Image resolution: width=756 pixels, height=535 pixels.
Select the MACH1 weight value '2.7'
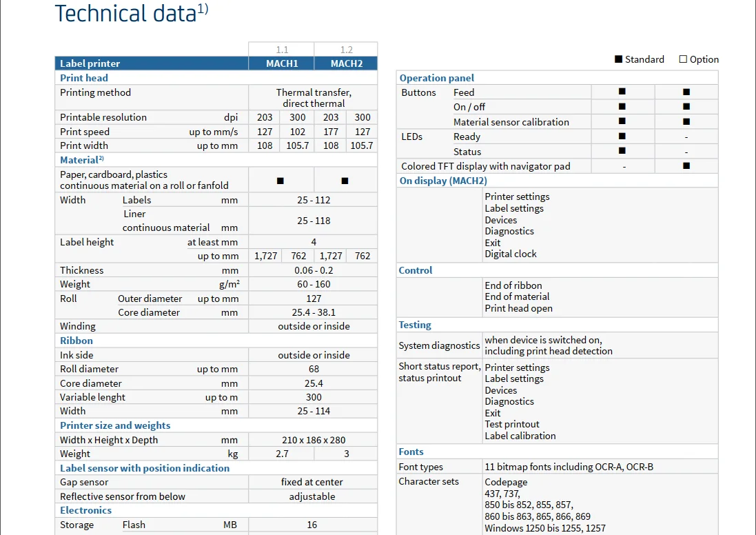pos(282,454)
